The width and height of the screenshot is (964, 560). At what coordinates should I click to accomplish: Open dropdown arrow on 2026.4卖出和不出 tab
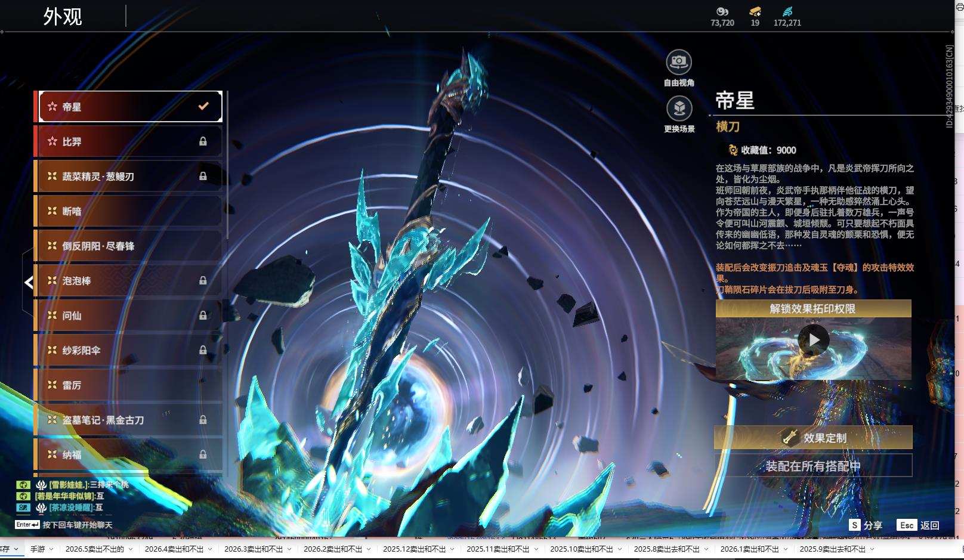point(209,549)
